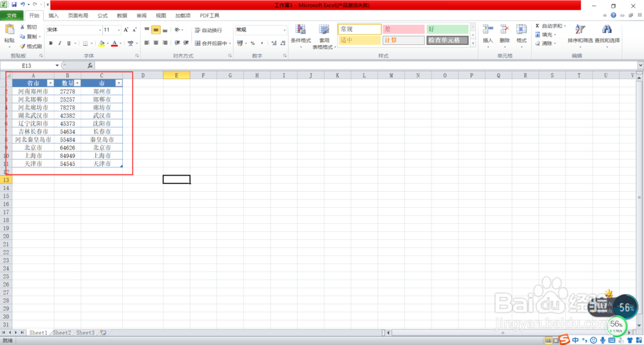The image size is (644, 345).
Task: Open the Clear (清除) menu
Action: click(545, 44)
